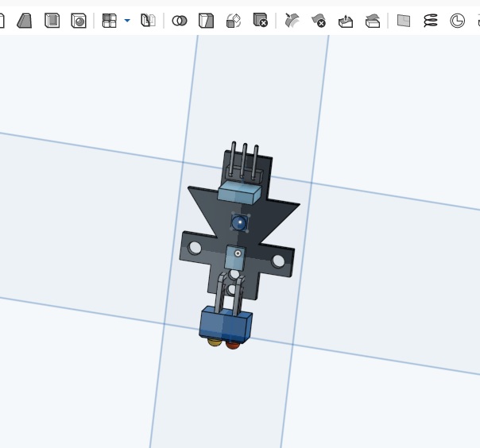The height and width of the screenshot is (448, 480).
Task: Select the Shell tool icon
Action: (x=52, y=21)
